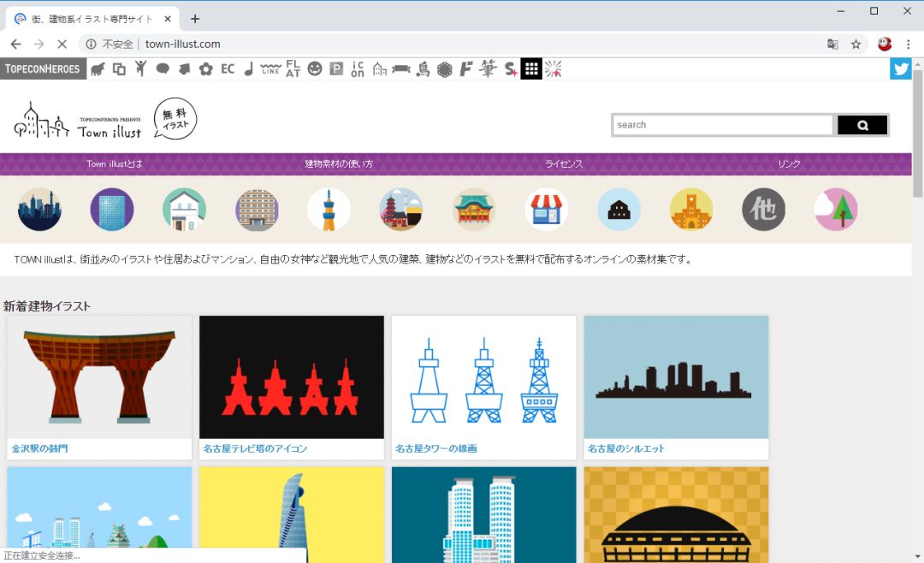Open the jumping person pictogram icon
The height and width of the screenshot is (563, 924).
point(140,69)
